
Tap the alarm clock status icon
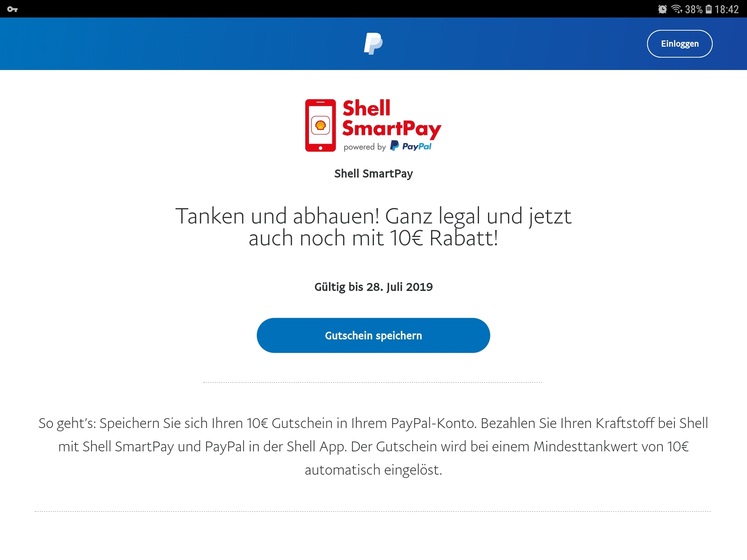point(662,9)
